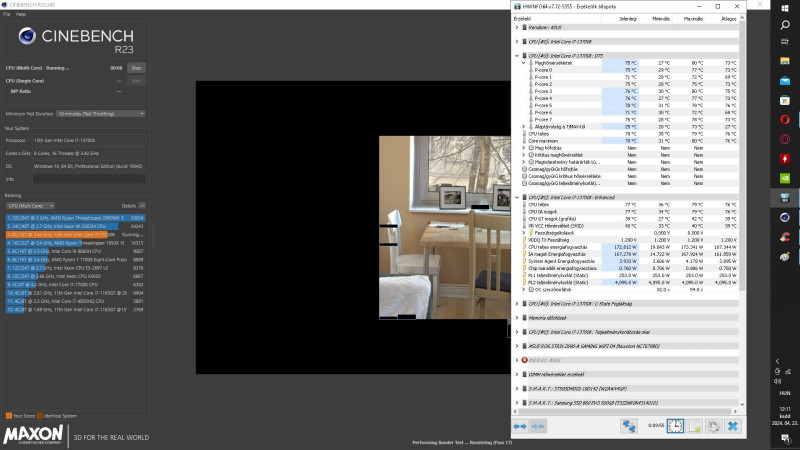Expand the ASUS ROG STRIX Z690-A sensor group
This screenshot has width=800, height=450.
click(x=517, y=346)
